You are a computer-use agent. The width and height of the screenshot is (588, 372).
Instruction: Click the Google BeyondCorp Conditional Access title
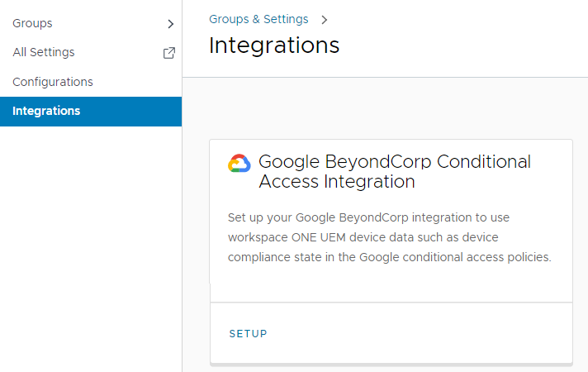[x=395, y=172]
